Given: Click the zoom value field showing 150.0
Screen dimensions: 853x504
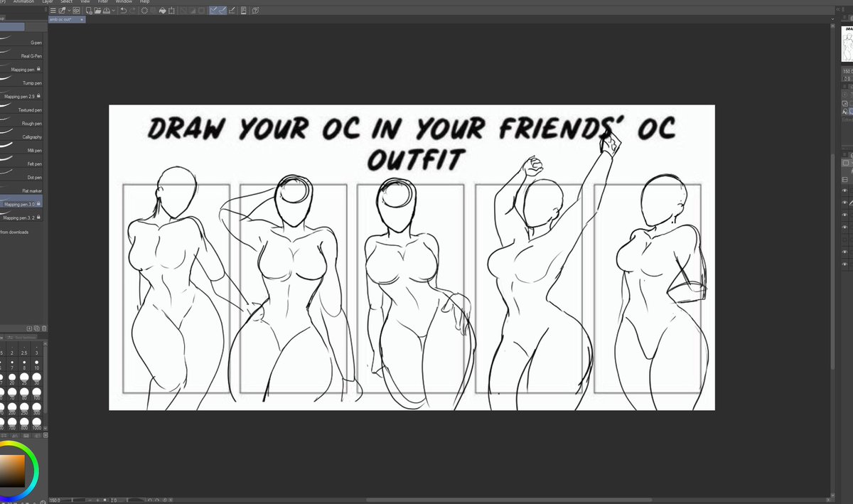Looking at the screenshot, I should click(56, 500).
